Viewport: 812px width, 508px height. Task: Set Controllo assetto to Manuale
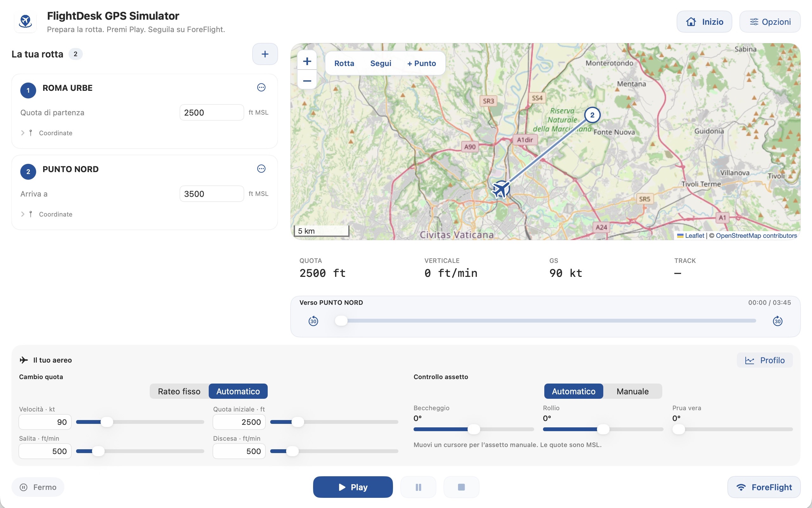coord(632,391)
